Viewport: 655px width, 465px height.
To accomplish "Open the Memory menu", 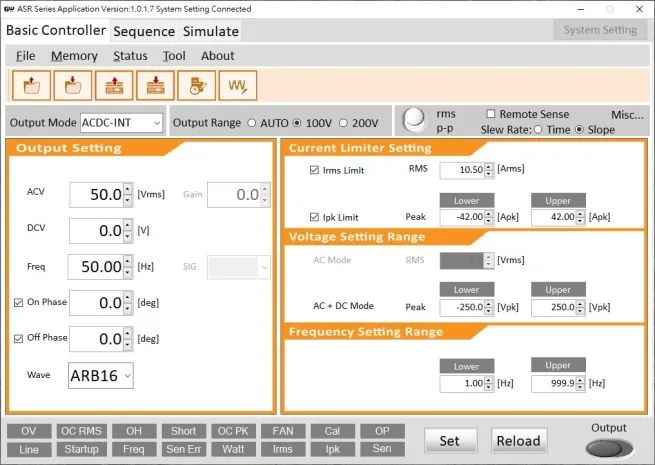I will coord(74,56).
